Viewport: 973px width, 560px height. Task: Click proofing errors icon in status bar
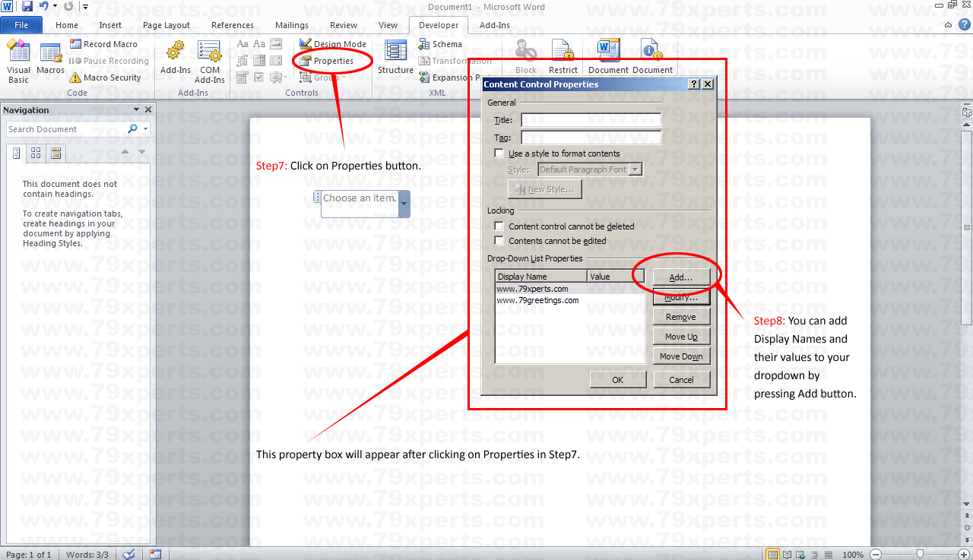(x=129, y=554)
